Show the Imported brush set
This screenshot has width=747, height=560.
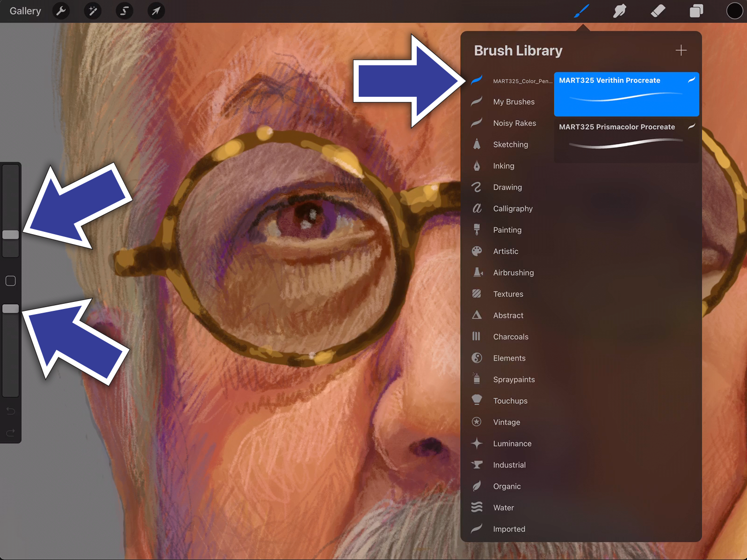point(511,529)
